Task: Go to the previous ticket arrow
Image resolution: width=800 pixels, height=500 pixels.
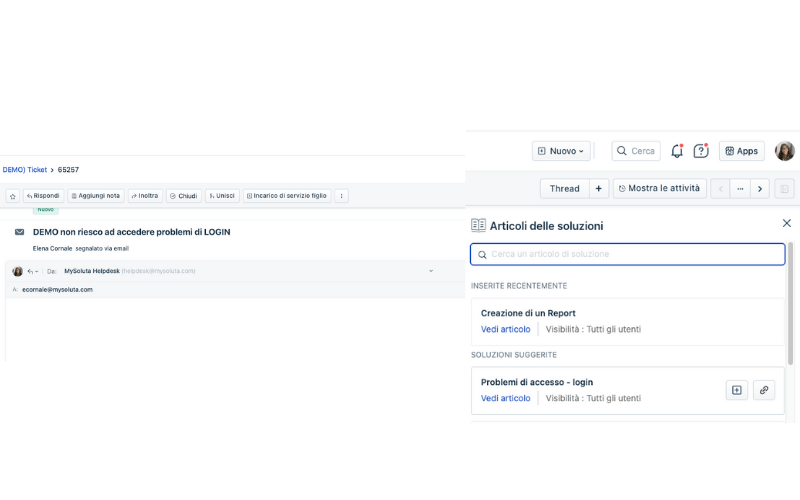Action: tap(720, 189)
